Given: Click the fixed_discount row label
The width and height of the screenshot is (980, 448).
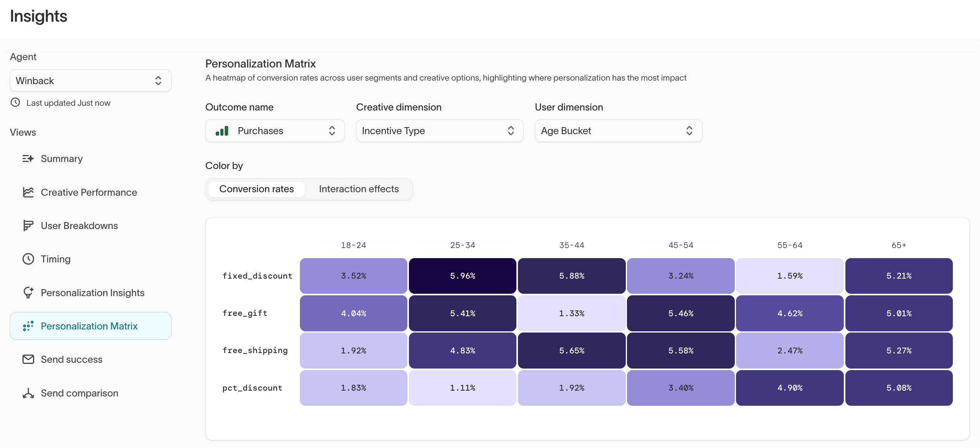Looking at the screenshot, I should coord(257,276).
